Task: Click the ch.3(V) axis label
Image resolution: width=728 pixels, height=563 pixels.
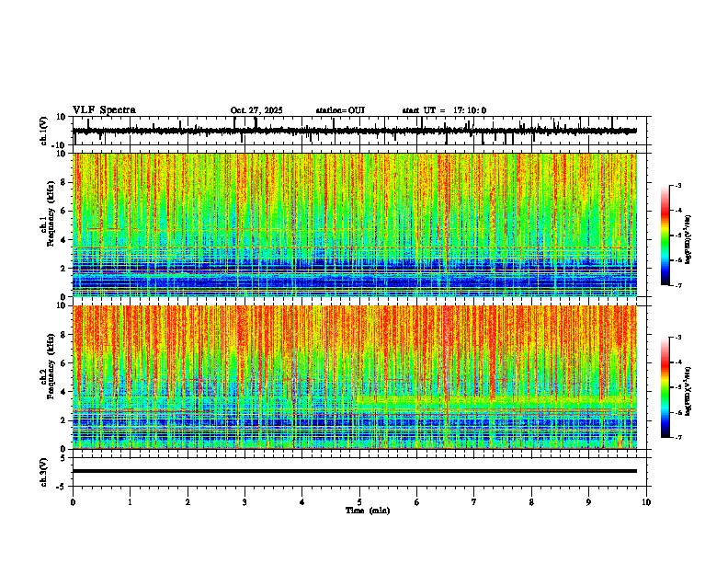Action: point(43,472)
